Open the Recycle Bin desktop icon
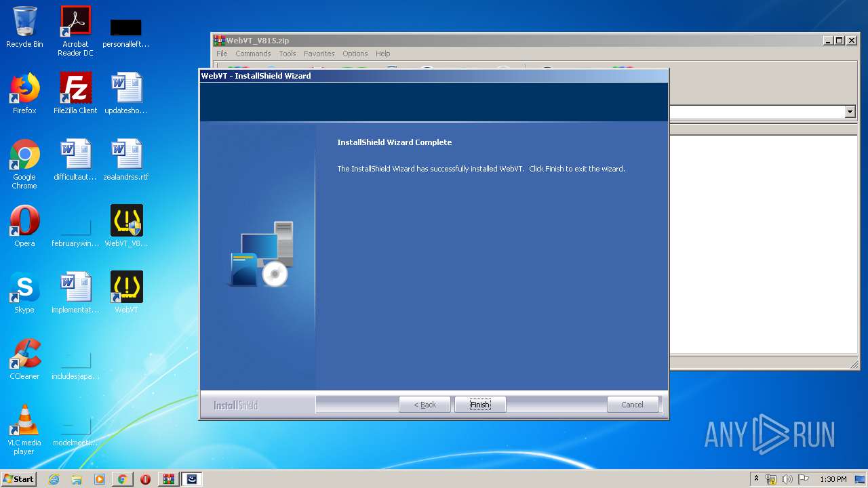868x488 pixels. (x=24, y=27)
